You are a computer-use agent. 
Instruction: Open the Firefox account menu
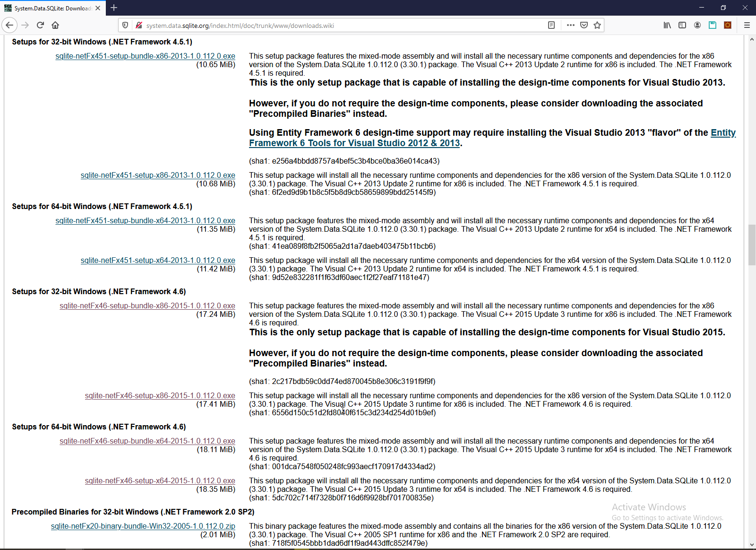tap(697, 25)
